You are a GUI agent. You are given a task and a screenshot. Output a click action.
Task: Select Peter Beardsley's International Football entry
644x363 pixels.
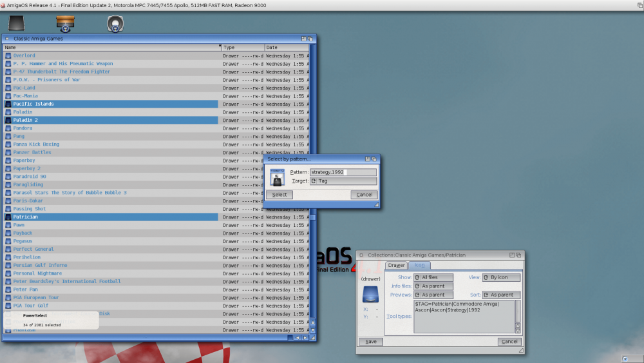pos(67,281)
